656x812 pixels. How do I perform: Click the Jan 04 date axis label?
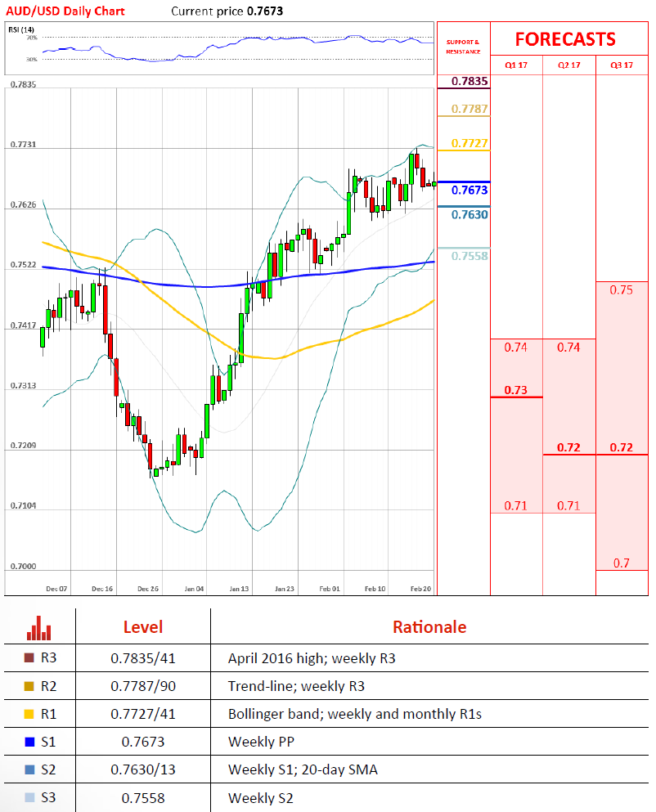pyautogui.click(x=194, y=589)
